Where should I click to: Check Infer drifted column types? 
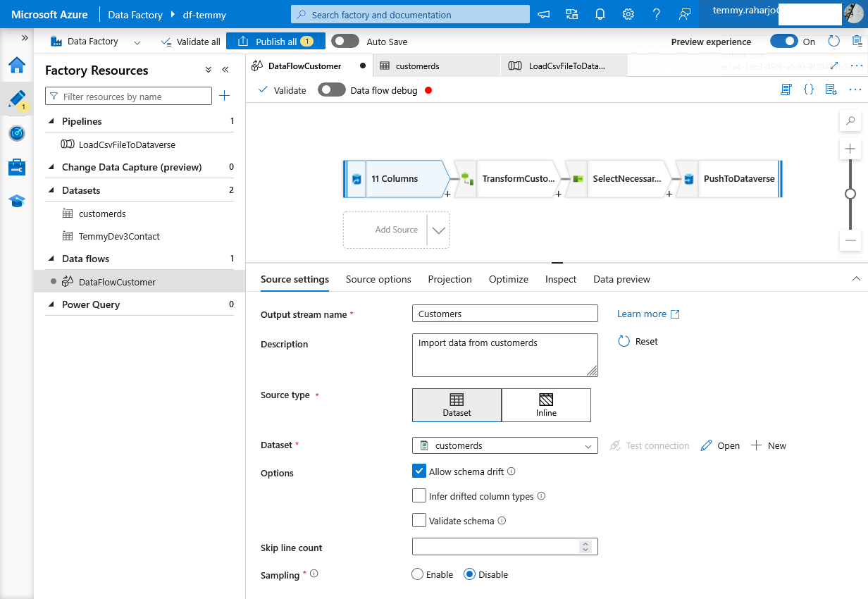(419, 496)
